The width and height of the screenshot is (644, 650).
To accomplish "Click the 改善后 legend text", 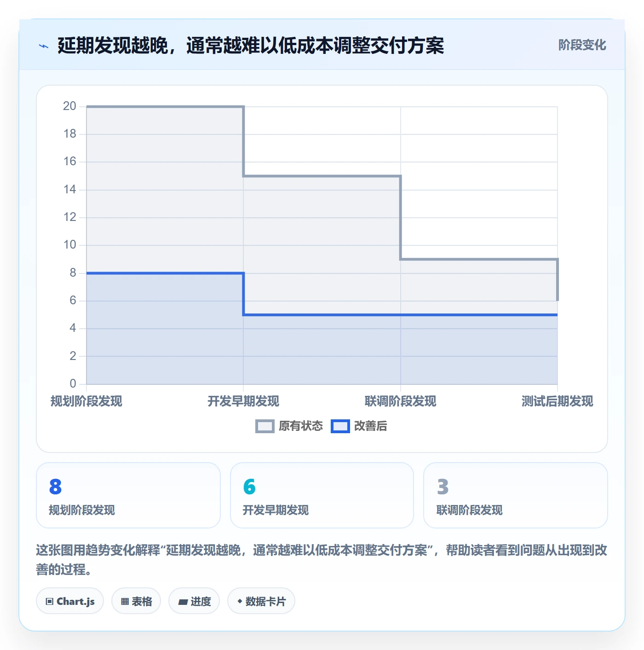I will click(x=370, y=426).
